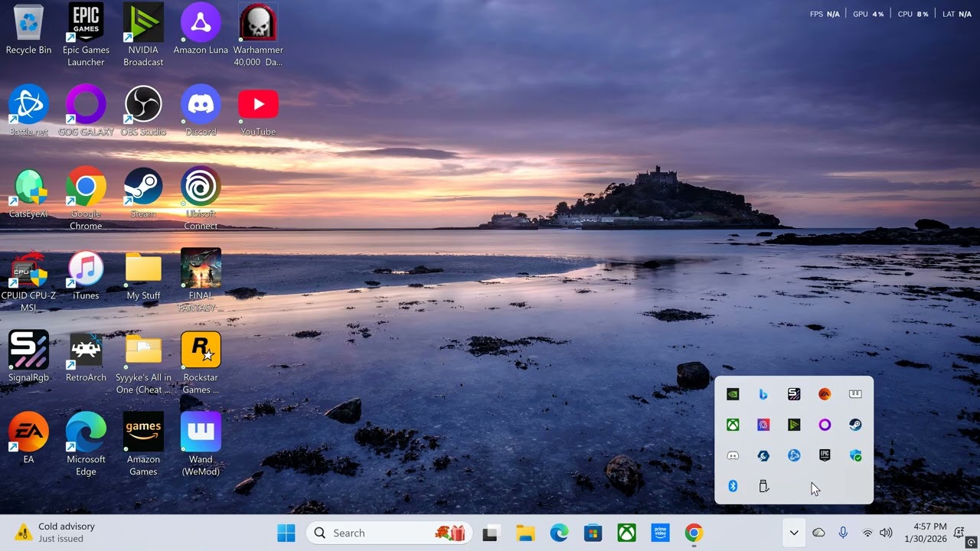
Task: Open Microsoft Store from the taskbar
Action: coord(593,533)
